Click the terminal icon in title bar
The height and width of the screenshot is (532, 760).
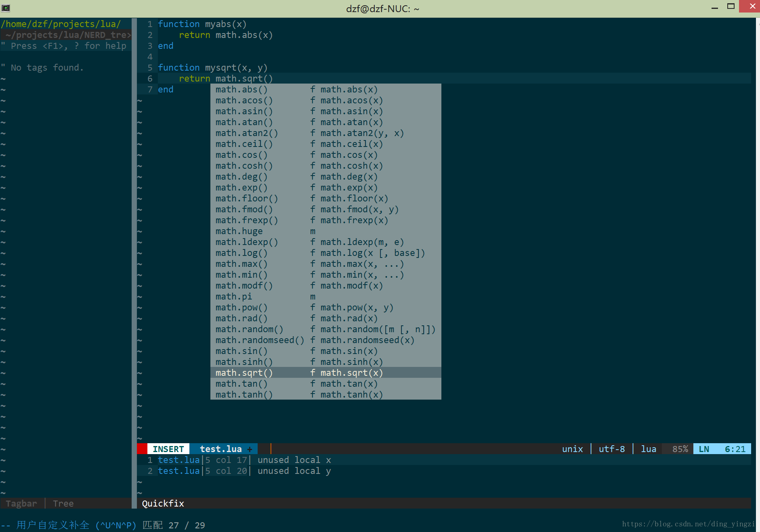point(6,8)
